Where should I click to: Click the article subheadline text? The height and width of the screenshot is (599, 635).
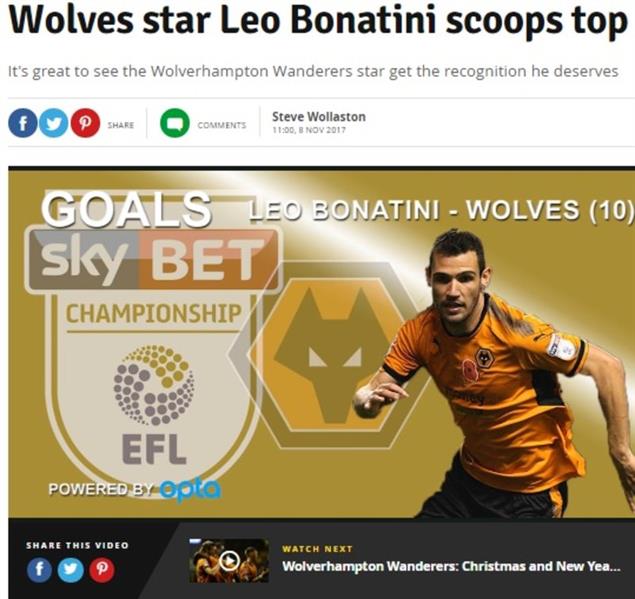[313, 72]
